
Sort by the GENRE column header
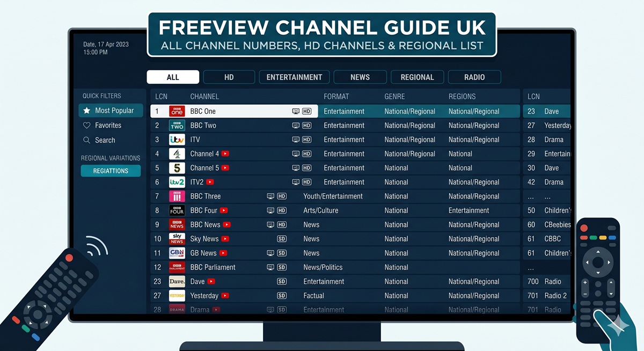[x=395, y=97]
